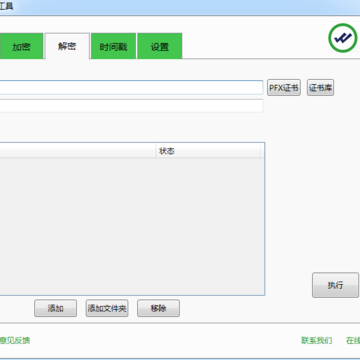Screen dimensions: 360x360
Task: Open the 联系我们 contact link
Action: click(x=317, y=340)
